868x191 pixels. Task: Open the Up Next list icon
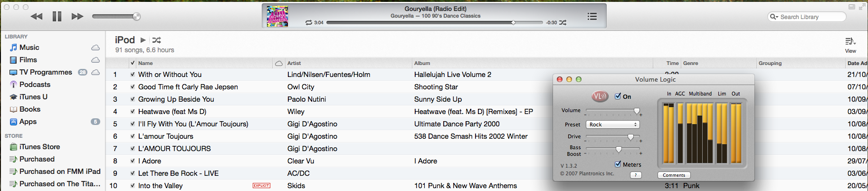pos(592,16)
